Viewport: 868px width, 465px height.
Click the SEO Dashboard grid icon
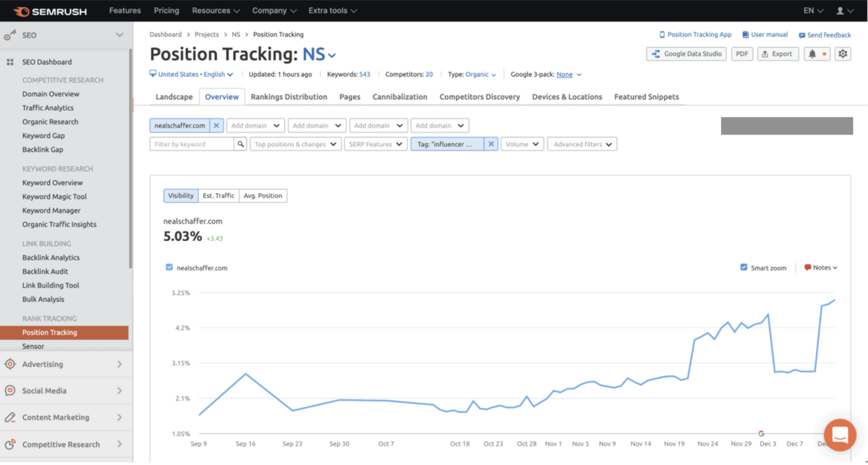coord(10,62)
